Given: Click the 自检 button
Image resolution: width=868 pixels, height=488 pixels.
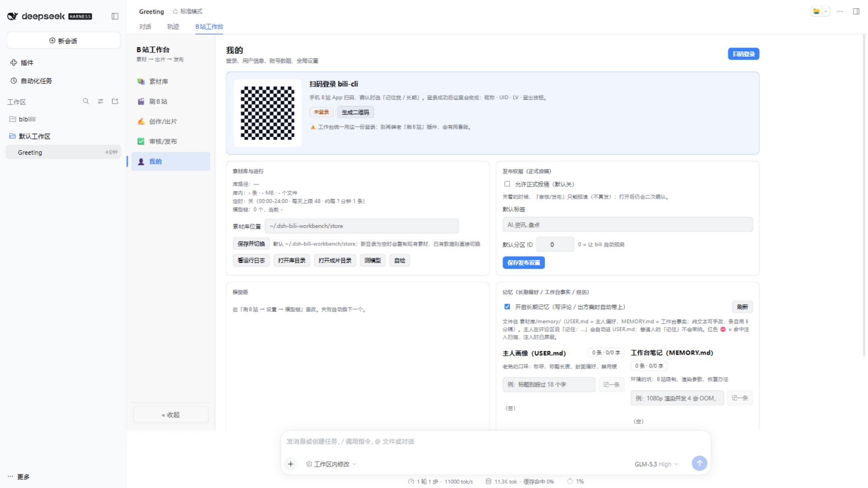Looking at the screenshot, I should pos(400,260).
